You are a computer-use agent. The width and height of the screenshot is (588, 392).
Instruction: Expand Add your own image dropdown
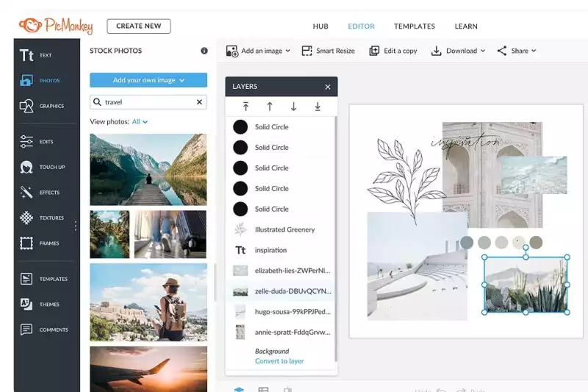click(148, 80)
